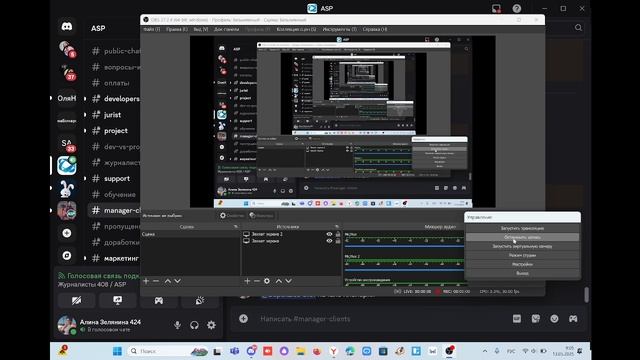Open the white rabbit server icon
640x360 pixels.
[x=67, y=188]
